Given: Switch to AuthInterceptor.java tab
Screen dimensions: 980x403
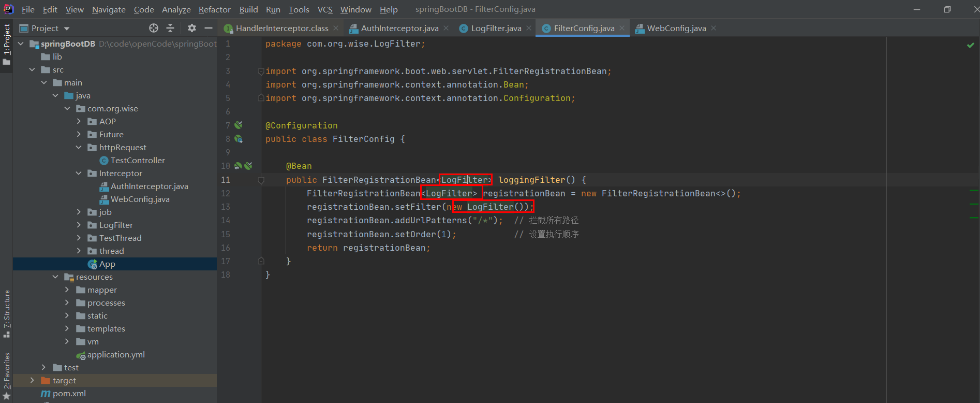Looking at the screenshot, I should click(399, 28).
